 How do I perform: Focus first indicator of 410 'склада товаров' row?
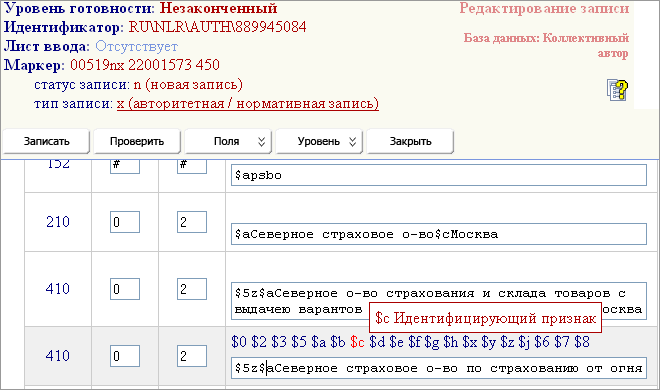pos(125,289)
